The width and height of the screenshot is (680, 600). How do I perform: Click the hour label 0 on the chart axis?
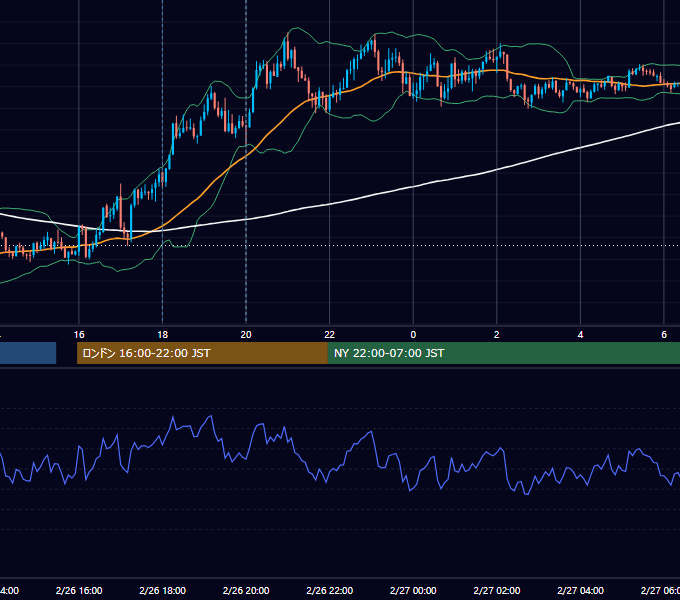tap(413, 335)
